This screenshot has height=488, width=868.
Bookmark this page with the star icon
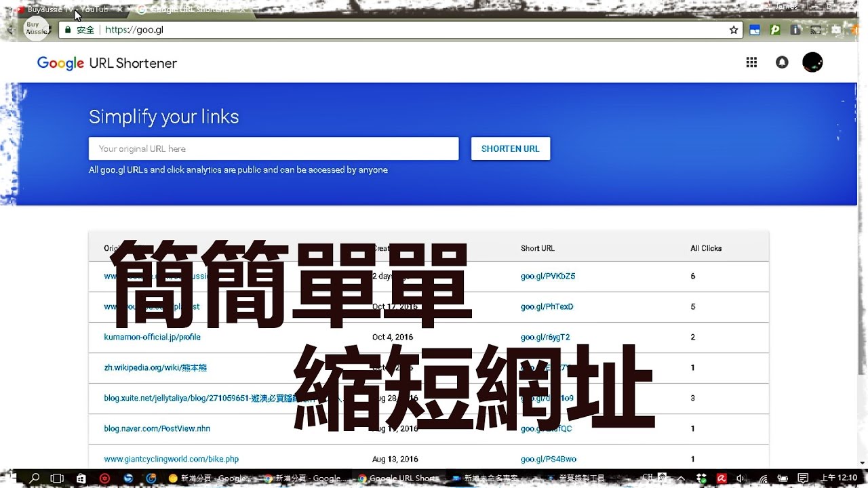(733, 30)
